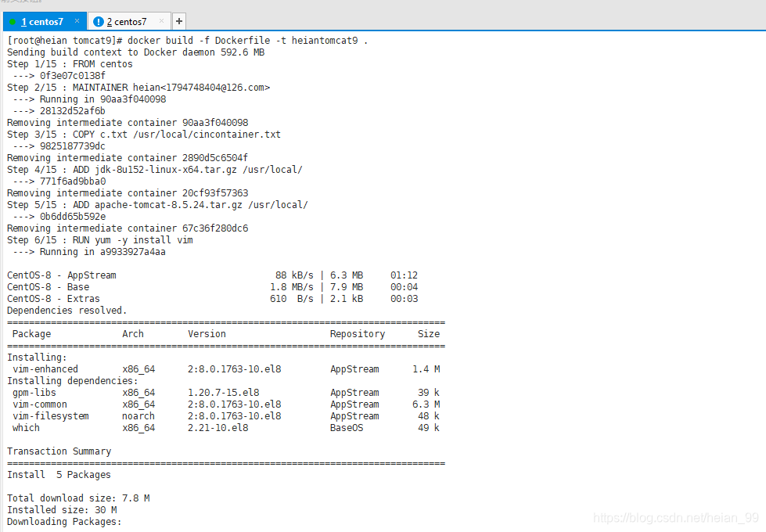766x532 pixels.
Task: Select image ID 0f3e07c0138f
Action: point(72,76)
